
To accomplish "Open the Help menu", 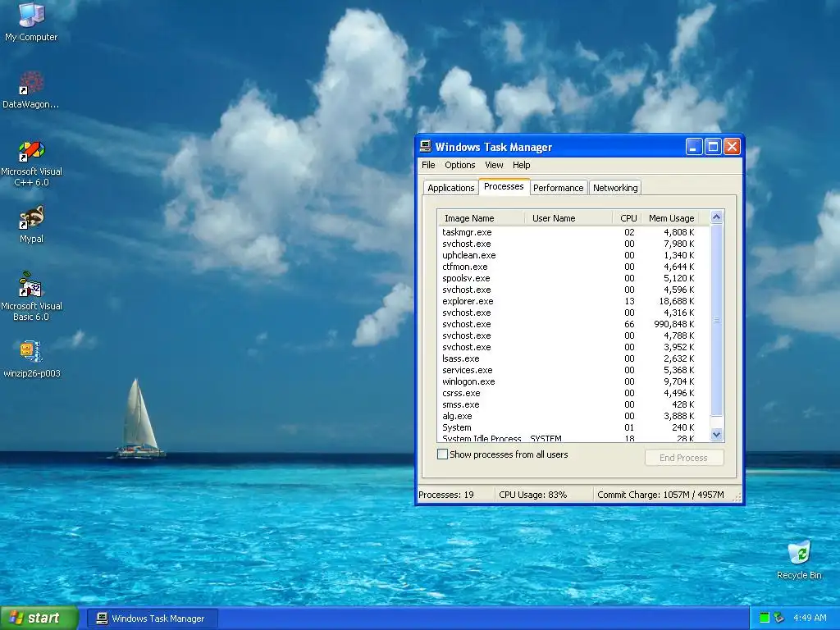I will [521, 165].
